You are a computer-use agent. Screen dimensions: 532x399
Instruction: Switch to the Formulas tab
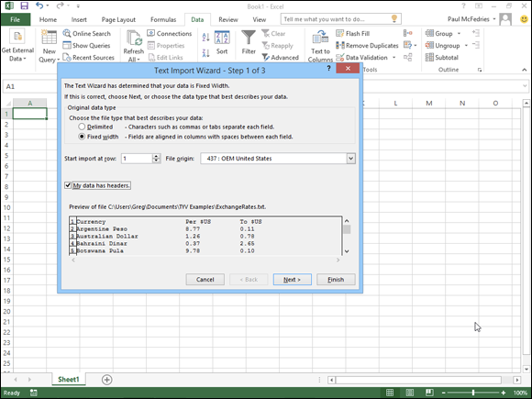pos(163,19)
